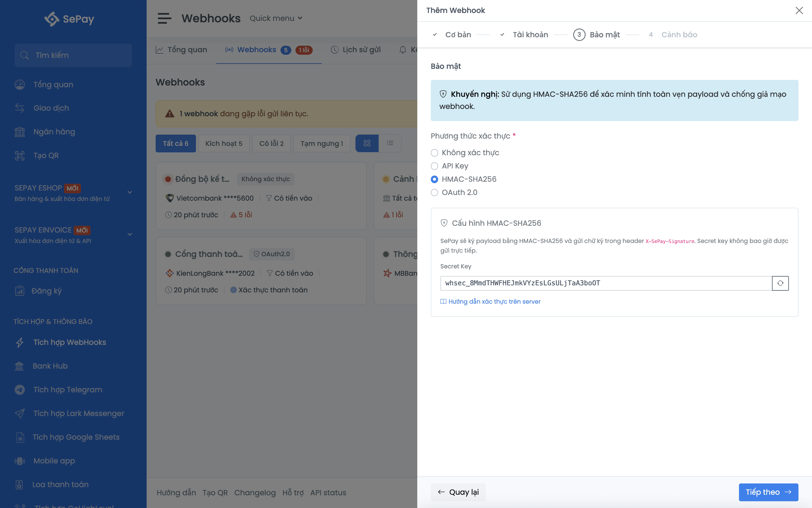This screenshot has width=812, height=508.
Task: Click the 1 lỗi badge on Webhooks tab
Action: point(304,50)
